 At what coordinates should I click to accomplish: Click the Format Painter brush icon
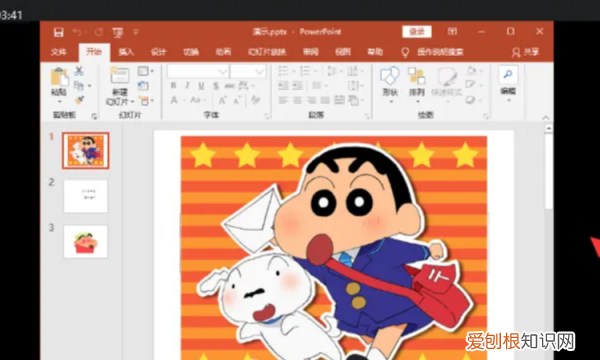pyautogui.click(x=79, y=100)
